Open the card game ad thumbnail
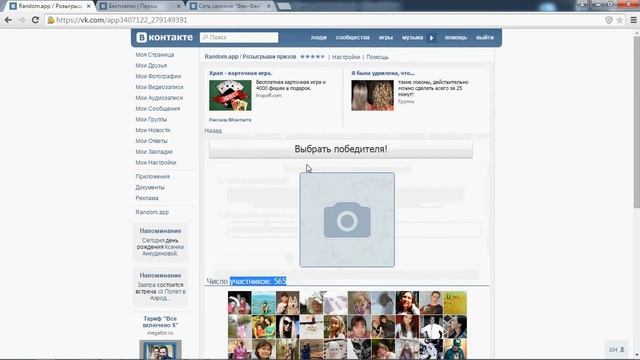Screen dimensions: 640x360 click(230, 96)
